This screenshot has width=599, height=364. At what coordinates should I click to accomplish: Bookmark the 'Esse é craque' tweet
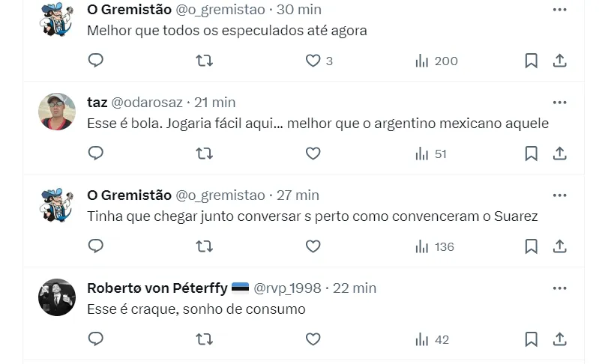(531, 339)
